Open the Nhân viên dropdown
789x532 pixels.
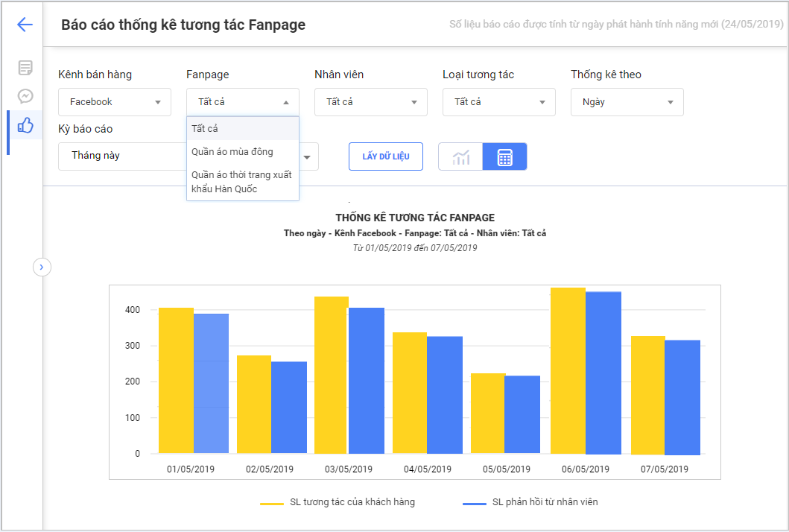coord(371,102)
